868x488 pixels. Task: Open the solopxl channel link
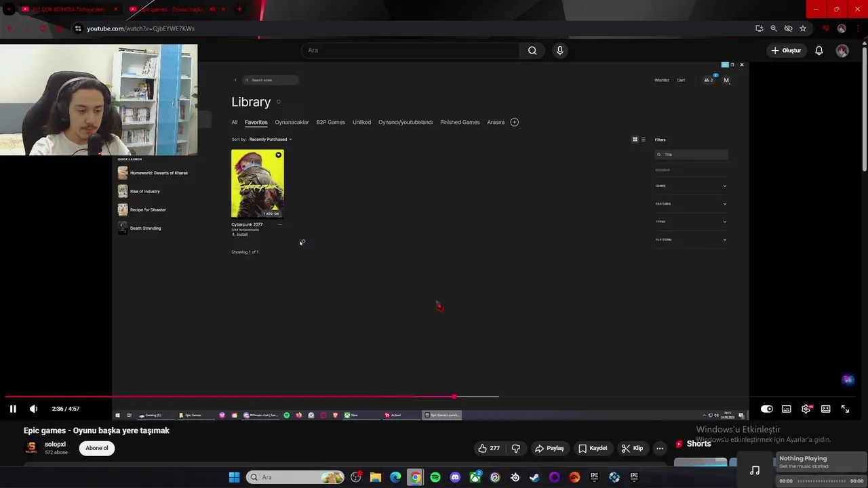coord(55,444)
